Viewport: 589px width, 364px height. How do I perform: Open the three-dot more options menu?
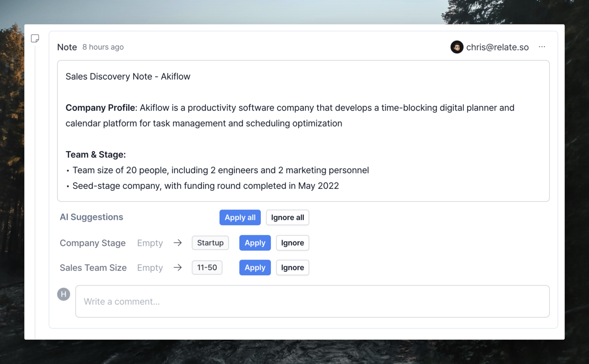542,47
